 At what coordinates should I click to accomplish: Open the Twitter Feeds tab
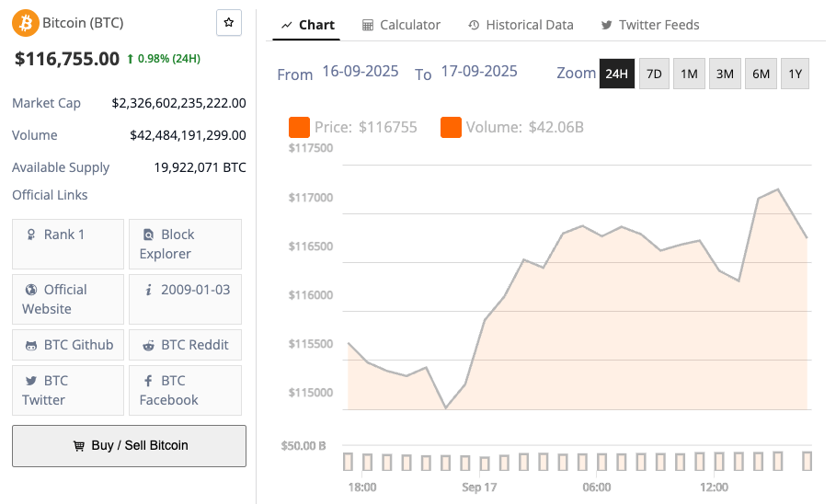coord(650,25)
